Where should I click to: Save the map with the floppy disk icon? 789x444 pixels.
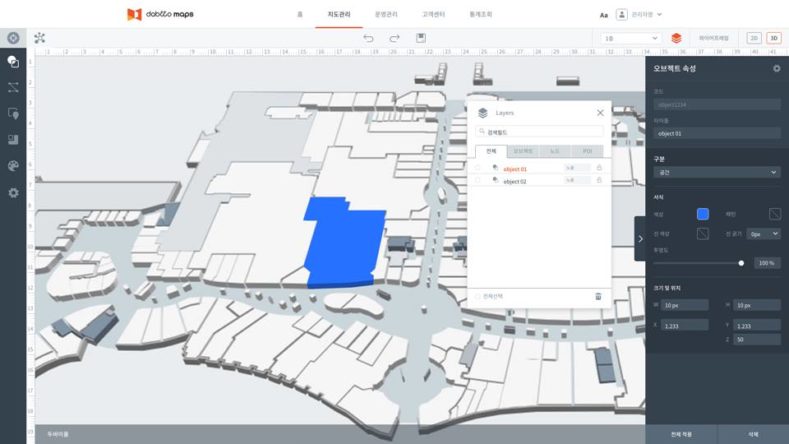coord(421,38)
